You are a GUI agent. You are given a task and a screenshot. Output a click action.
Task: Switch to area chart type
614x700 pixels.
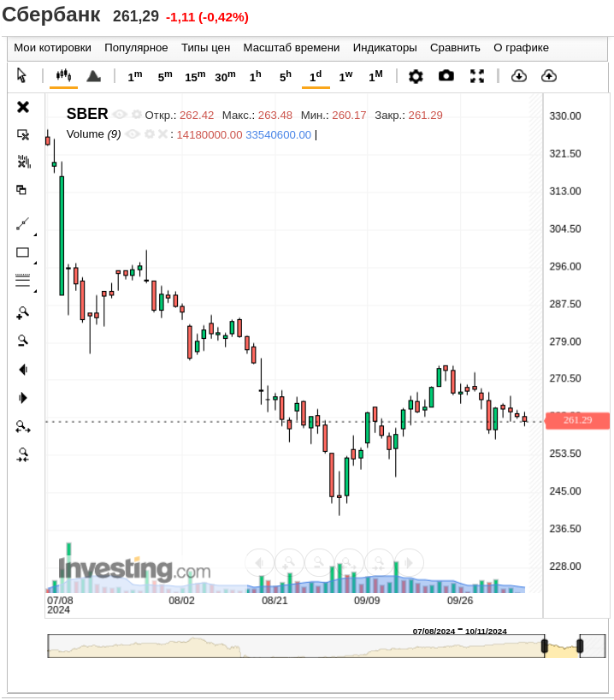pos(93,76)
